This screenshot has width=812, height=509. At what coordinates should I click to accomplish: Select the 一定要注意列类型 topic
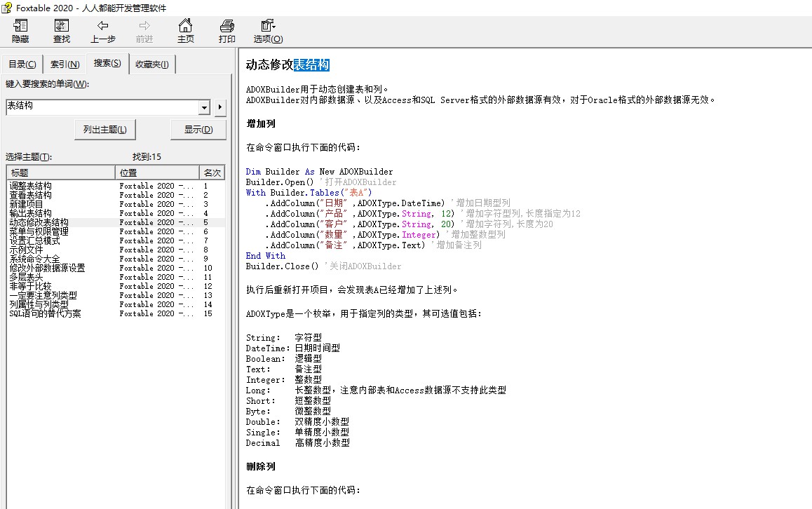[43, 296]
